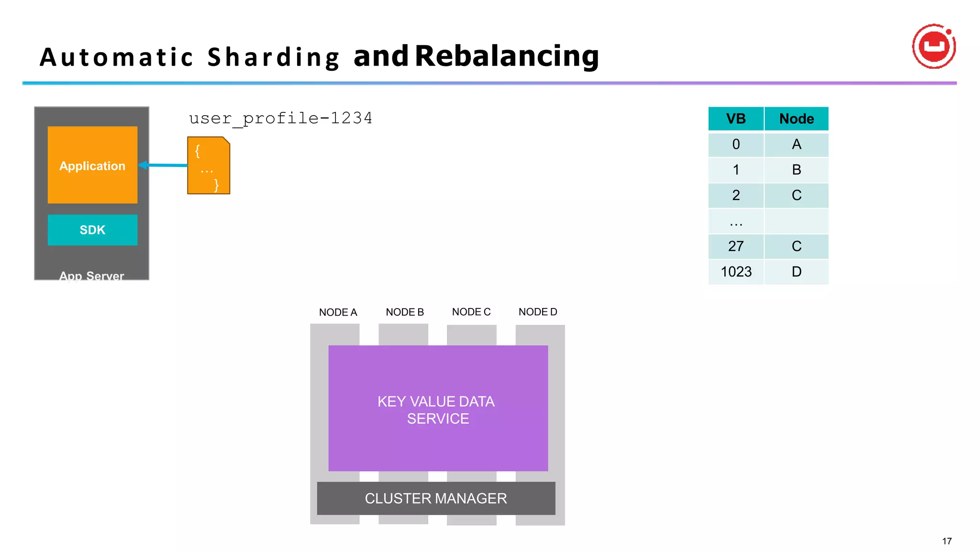Select the JSON document icon
980x551 pixels.
click(209, 165)
